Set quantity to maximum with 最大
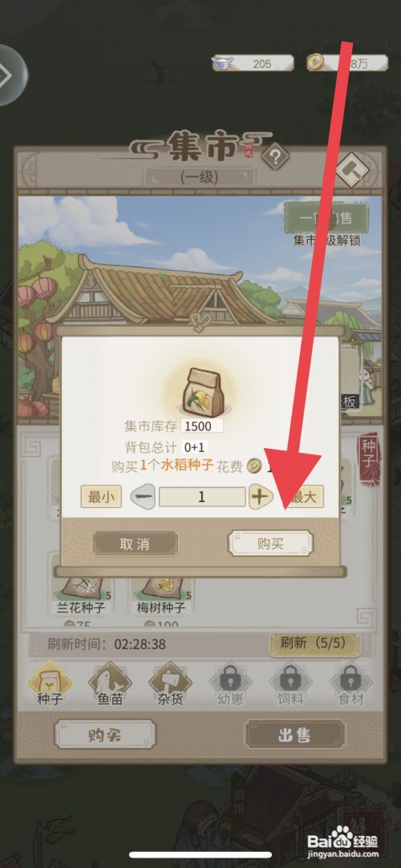This screenshot has width=401, height=868. pyautogui.click(x=306, y=497)
